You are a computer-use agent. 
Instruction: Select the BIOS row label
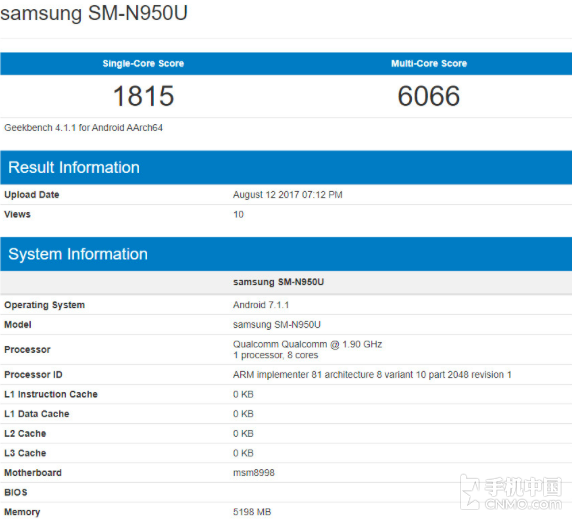click(x=15, y=493)
